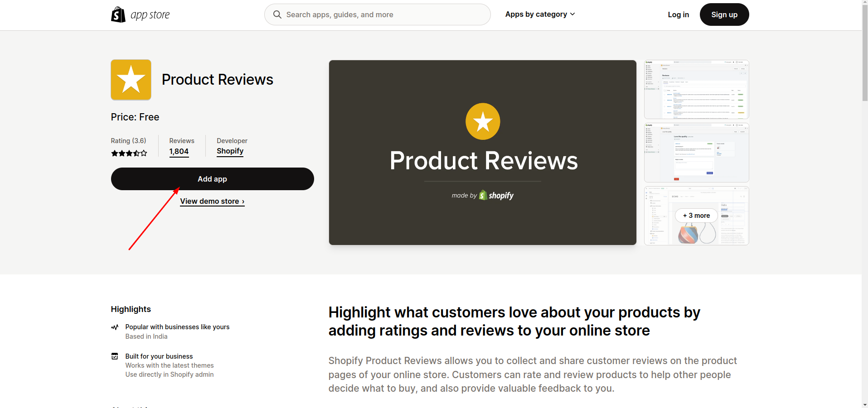Click the 'Built for your business' icon
The height and width of the screenshot is (408, 868).
click(115, 356)
